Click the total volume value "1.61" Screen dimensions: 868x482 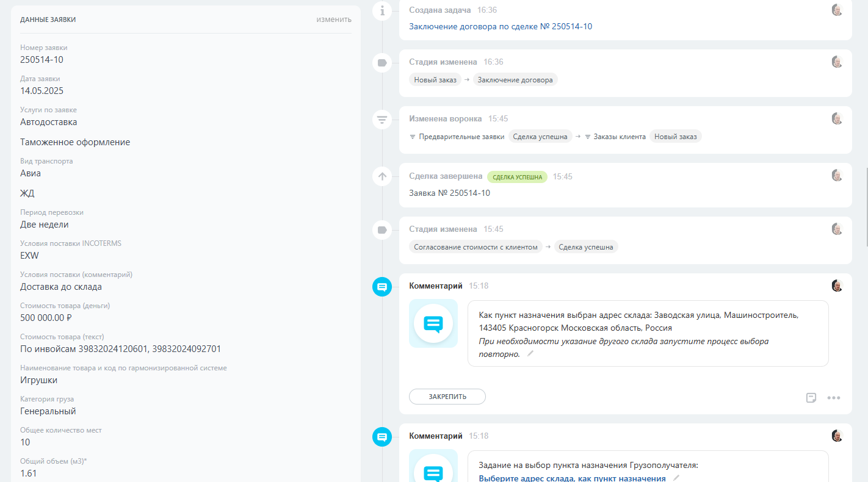pyautogui.click(x=29, y=473)
